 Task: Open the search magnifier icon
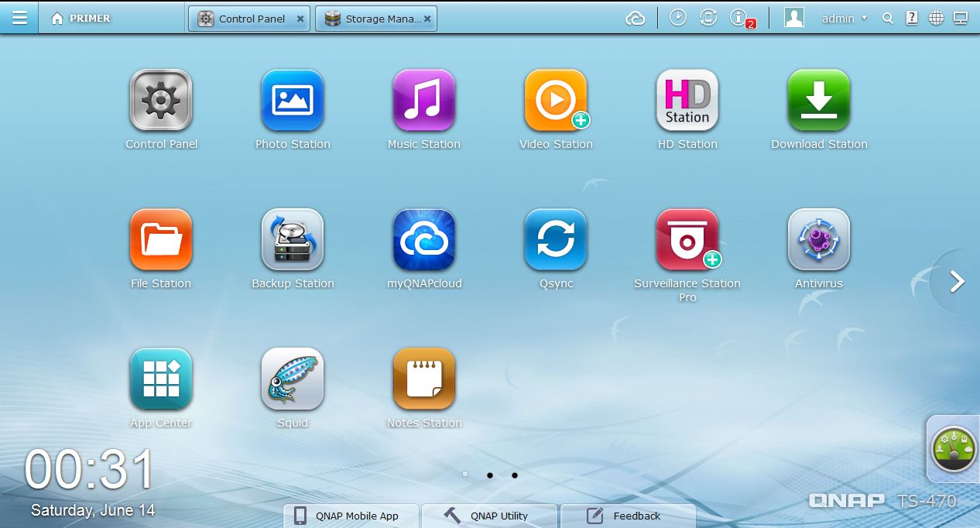click(x=888, y=19)
